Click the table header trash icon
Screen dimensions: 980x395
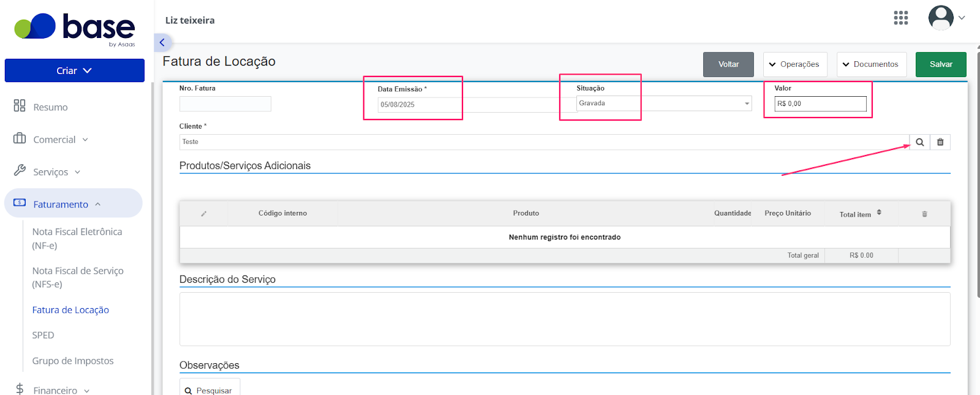pyautogui.click(x=924, y=214)
